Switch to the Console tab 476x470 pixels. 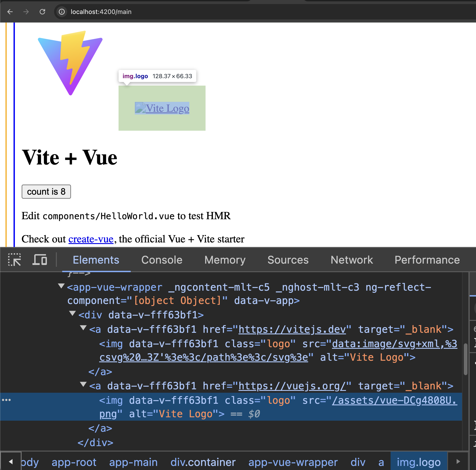(162, 260)
